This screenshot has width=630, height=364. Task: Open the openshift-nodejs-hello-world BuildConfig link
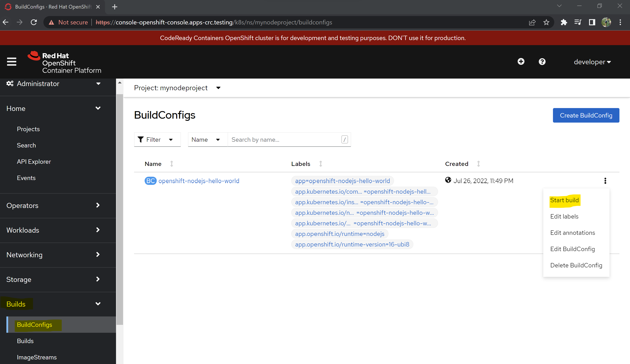coord(199,181)
